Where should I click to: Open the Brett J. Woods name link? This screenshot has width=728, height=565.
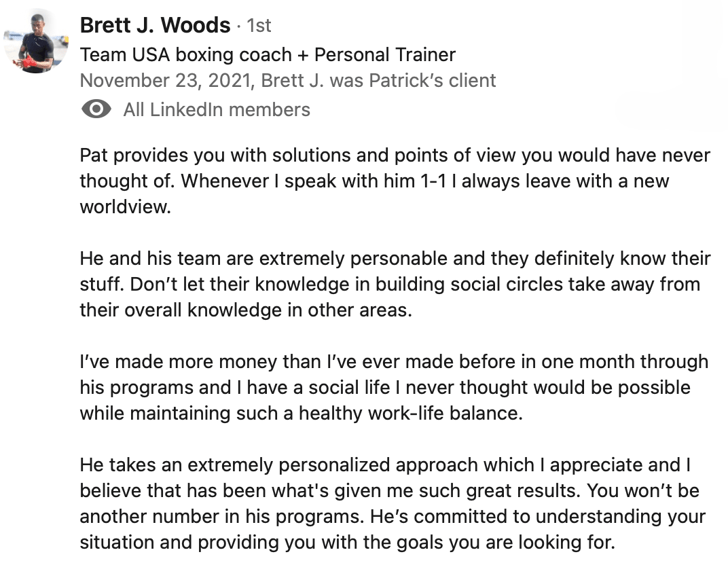click(155, 25)
